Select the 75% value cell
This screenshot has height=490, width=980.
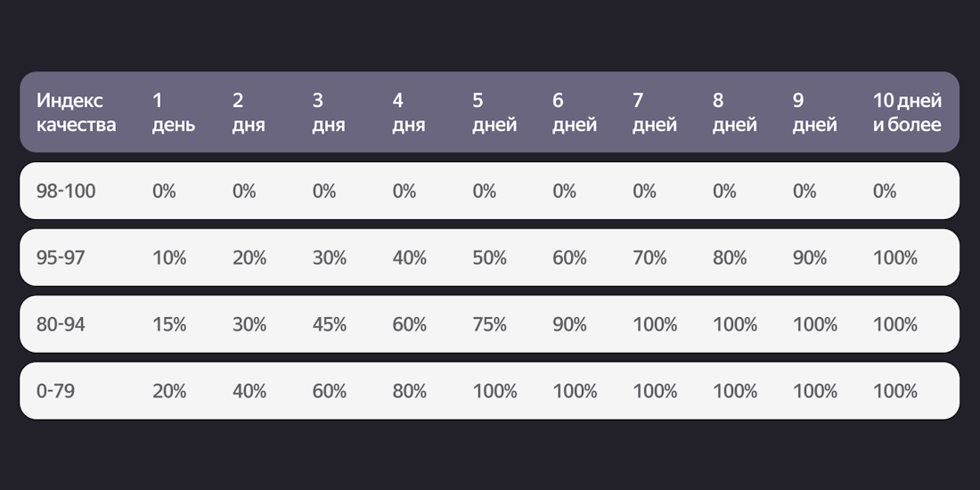pyautogui.click(x=489, y=324)
